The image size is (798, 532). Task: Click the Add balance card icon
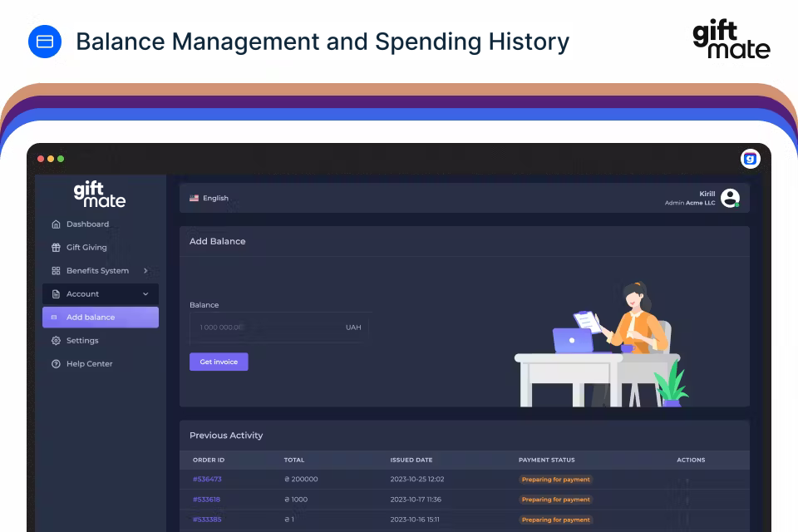[x=55, y=317]
